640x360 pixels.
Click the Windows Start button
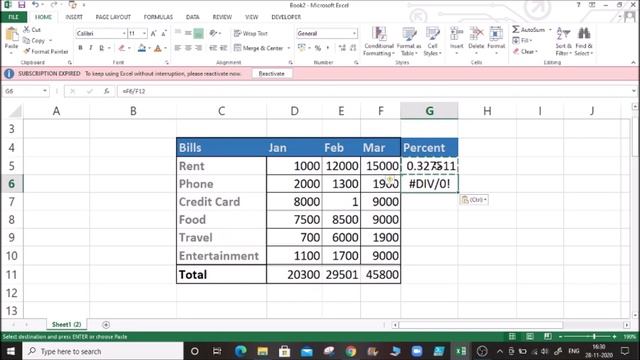[x=11, y=351]
